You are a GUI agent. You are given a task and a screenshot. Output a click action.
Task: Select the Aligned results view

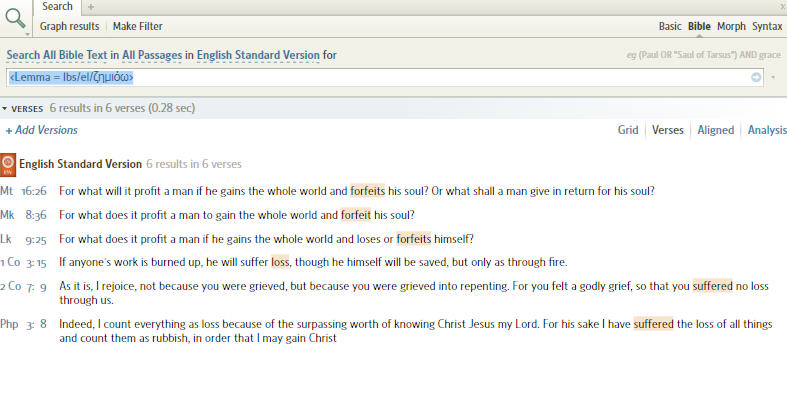click(x=715, y=130)
